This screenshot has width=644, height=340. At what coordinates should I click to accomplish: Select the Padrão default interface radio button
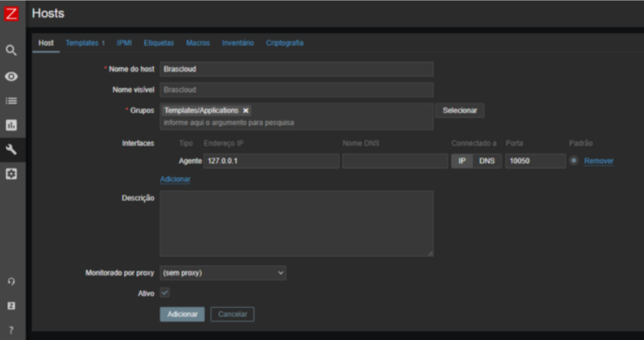(x=573, y=161)
